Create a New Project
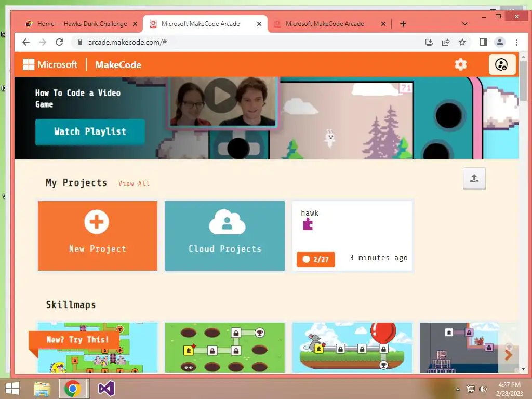This screenshot has width=532, height=399. click(x=97, y=236)
